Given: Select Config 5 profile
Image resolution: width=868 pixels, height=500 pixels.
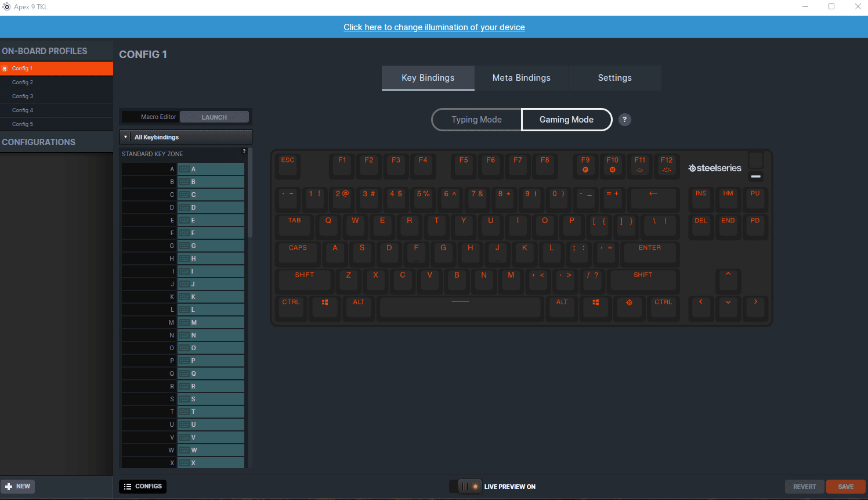Looking at the screenshot, I should 56,124.
